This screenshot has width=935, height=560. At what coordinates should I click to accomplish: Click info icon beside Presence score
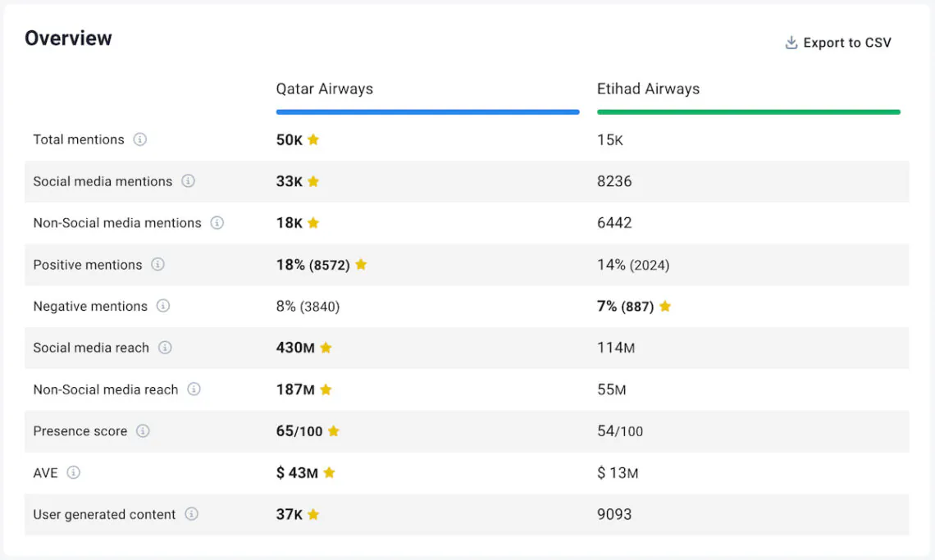143,430
